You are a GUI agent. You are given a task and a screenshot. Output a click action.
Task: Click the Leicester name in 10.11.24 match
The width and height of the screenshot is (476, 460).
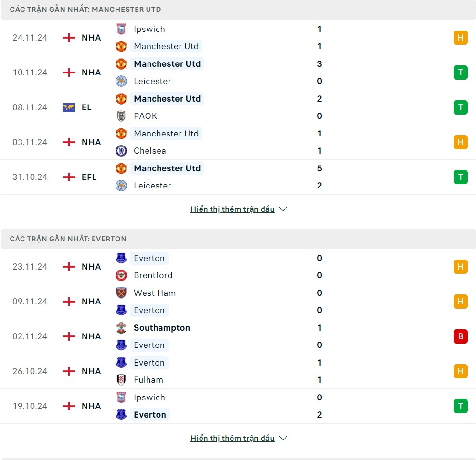(x=152, y=81)
